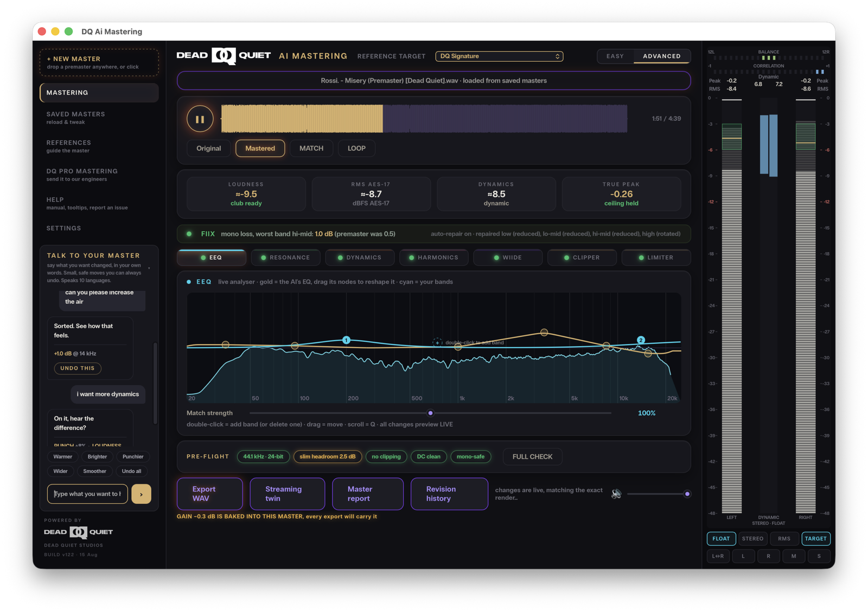Toggle the Resonance module status dot
Screen dimensions: 868x612
pos(263,258)
